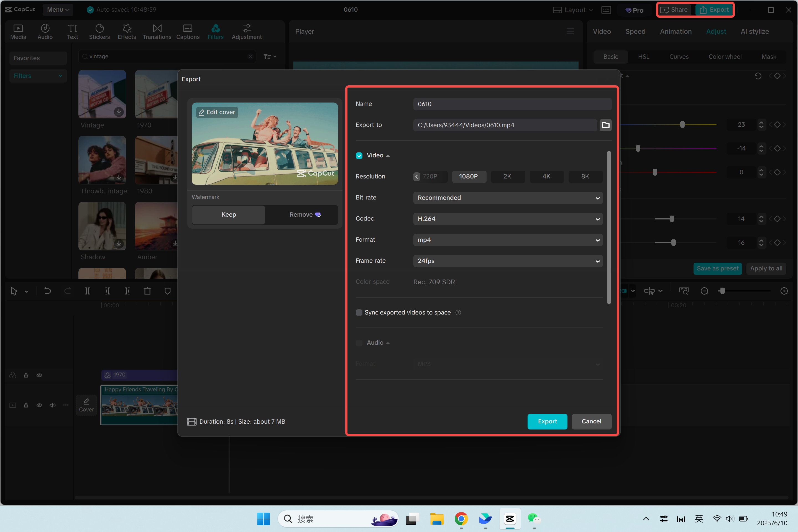The width and height of the screenshot is (798, 532).
Task: Click the Export button in the dialog
Action: point(547,421)
